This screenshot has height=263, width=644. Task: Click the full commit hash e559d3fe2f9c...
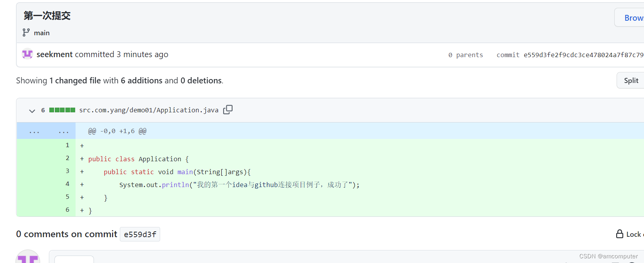(584, 55)
